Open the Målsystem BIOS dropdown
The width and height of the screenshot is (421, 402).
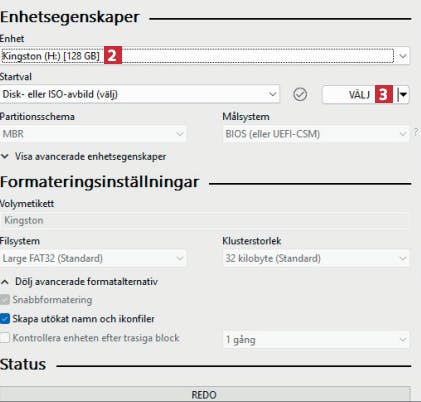316,134
